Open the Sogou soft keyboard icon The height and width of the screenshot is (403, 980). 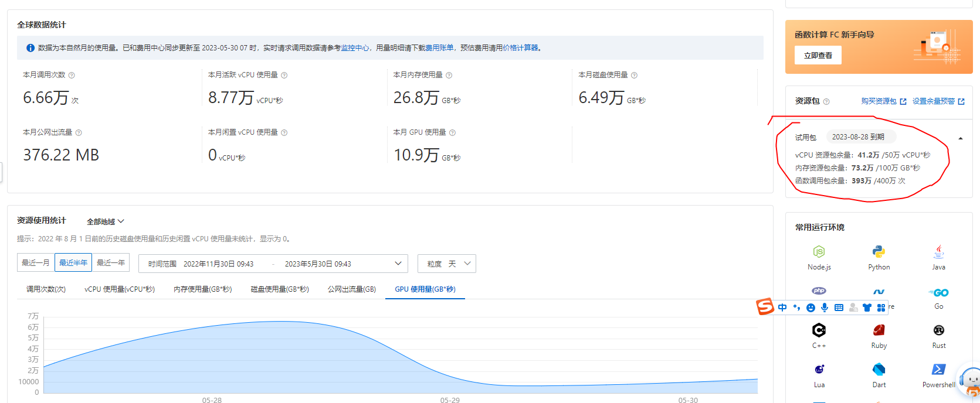pyautogui.click(x=839, y=308)
